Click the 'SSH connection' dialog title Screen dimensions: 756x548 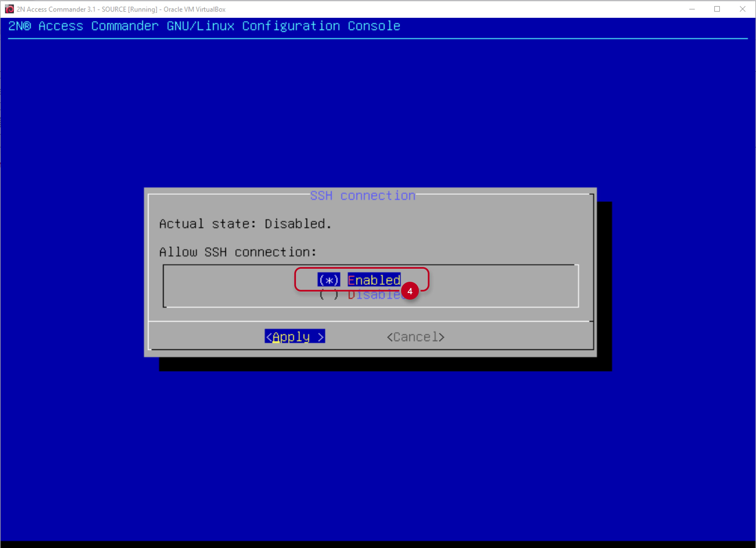point(363,195)
